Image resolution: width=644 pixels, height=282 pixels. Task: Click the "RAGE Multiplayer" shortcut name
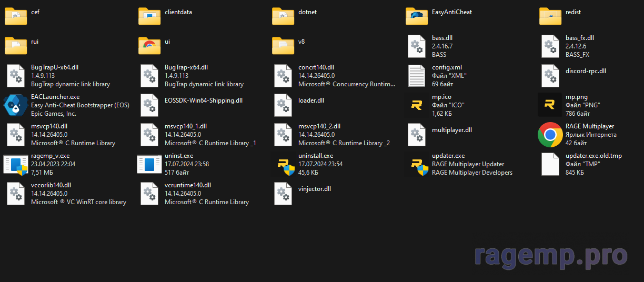[590, 126]
